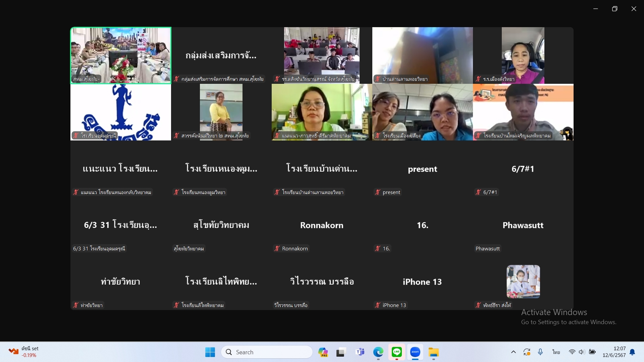The image size is (644, 362).
Task: Open Task View icon on taskbar
Action: coord(341,352)
